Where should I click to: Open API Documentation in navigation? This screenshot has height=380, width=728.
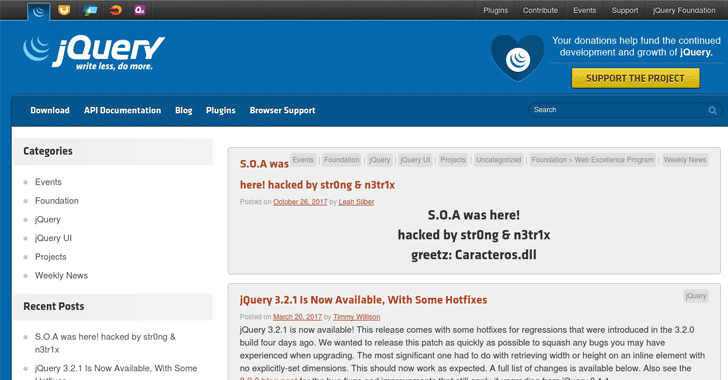[x=123, y=110]
